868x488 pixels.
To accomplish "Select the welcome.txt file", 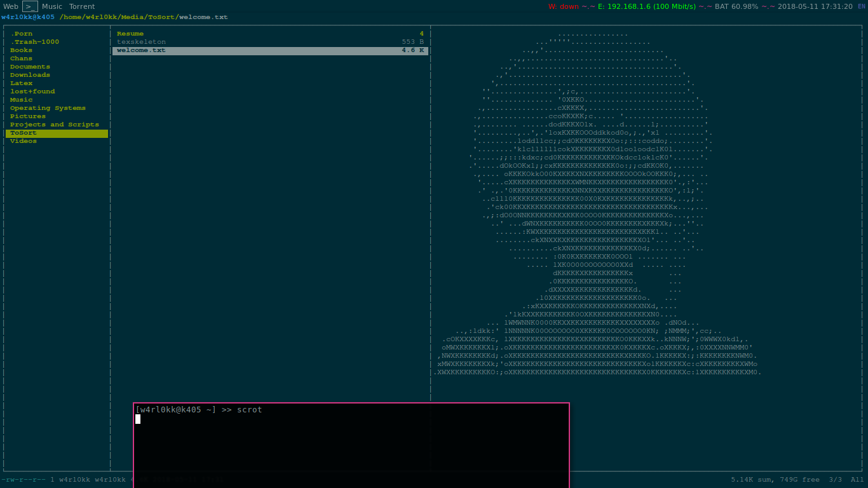I will (141, 50).
